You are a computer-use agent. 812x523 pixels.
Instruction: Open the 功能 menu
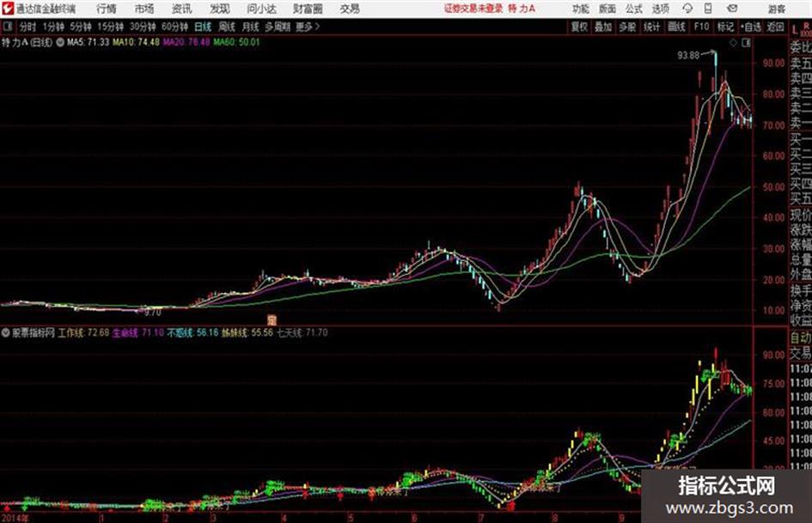[581, 9]
